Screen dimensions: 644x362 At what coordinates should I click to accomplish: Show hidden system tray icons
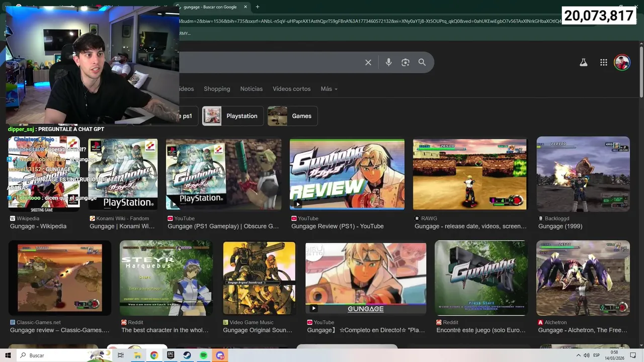578,355
